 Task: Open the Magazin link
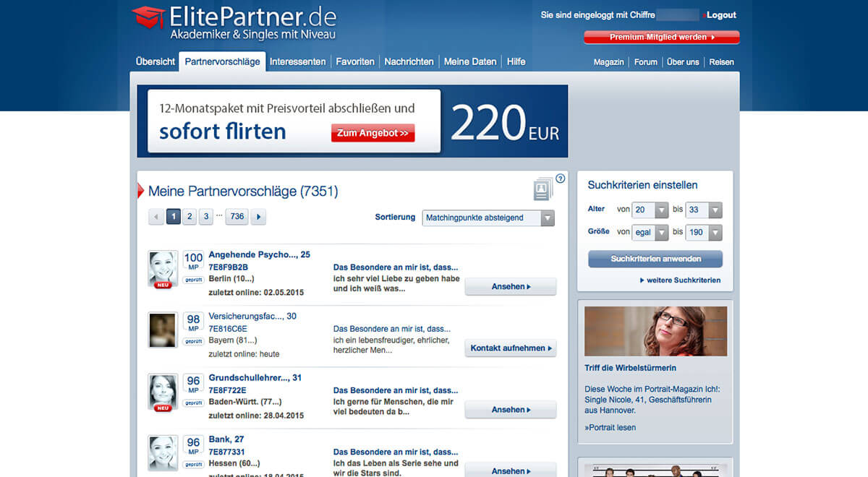click(x=608, y=62)
